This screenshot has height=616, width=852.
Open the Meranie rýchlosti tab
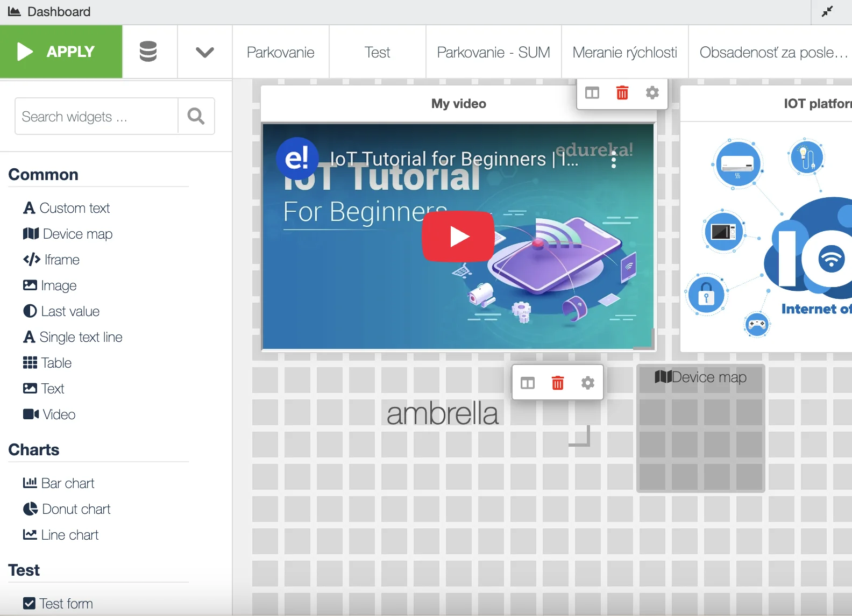624,52
